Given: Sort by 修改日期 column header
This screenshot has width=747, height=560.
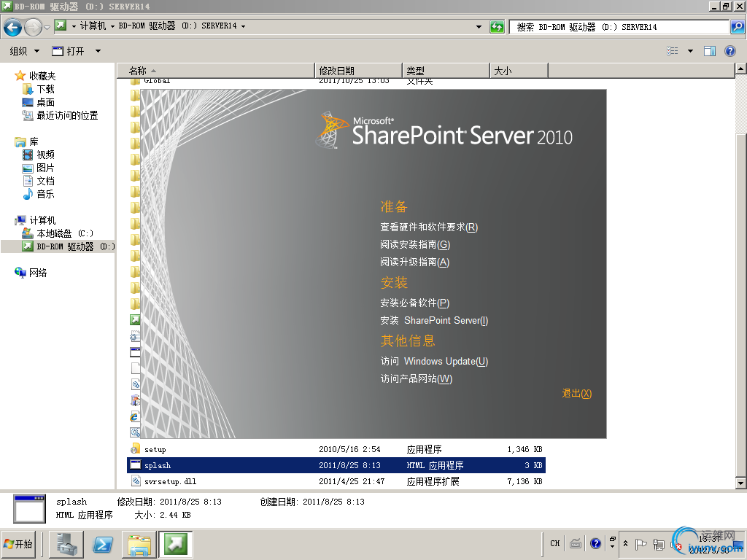Looking at the screenshot, I should pos(359,71).
